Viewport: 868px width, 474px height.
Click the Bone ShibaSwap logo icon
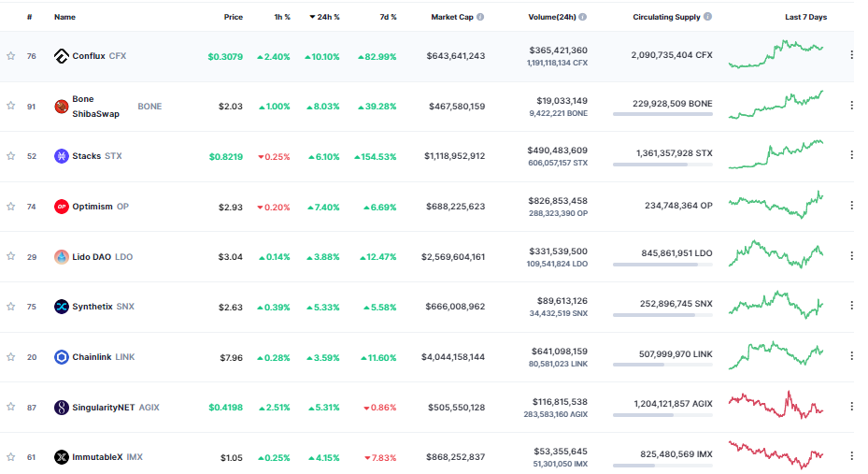click(62, 107)
